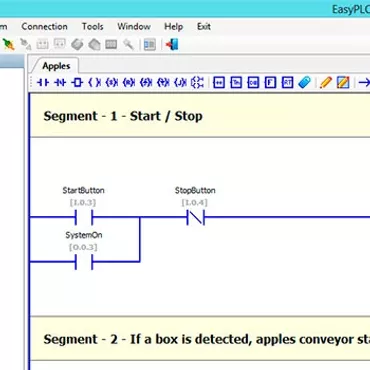The width and height of the screenshot is (370, 370).
Task: Click the notepad with pencil icon
Action: tap(343, 82)
